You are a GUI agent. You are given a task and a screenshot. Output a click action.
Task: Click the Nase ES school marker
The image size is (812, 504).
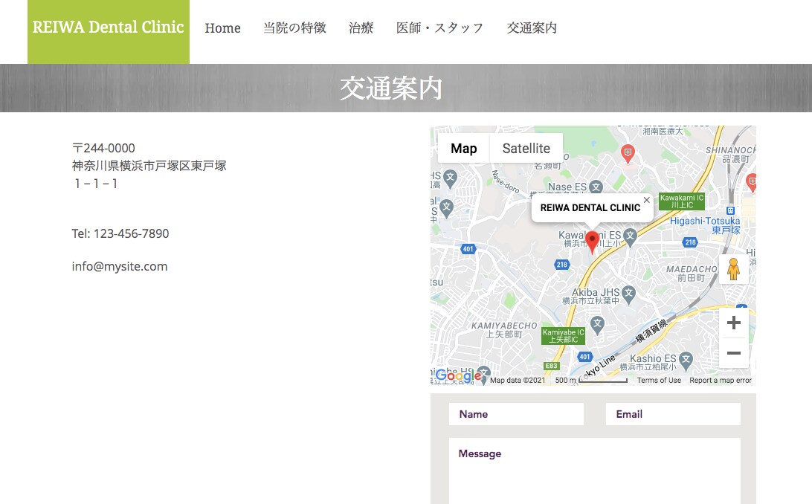(x=596, y=187)
